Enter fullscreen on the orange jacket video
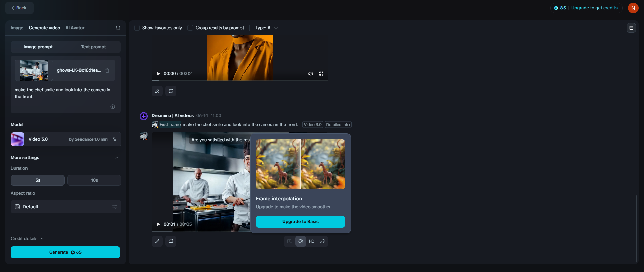This screenshot has width=644, height=272. [x=321, y=74]
